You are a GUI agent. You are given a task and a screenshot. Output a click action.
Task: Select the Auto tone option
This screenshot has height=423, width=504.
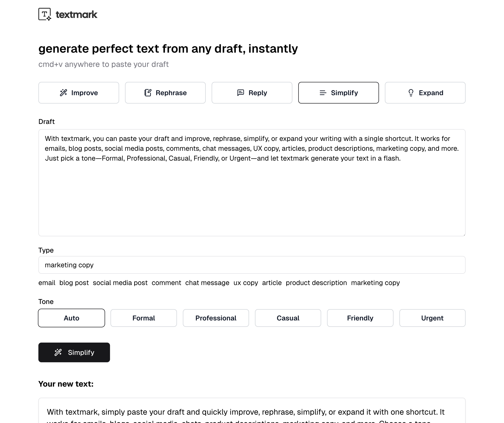click(71, 318)
